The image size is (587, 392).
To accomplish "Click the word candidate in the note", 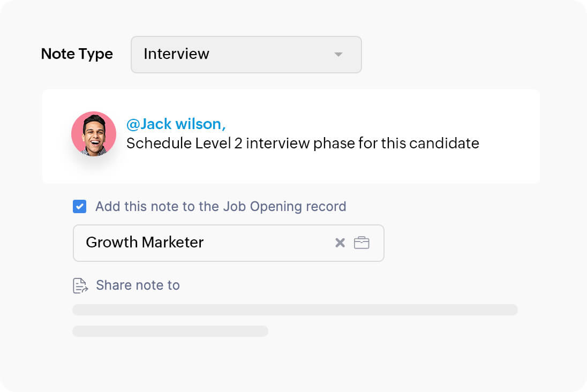I will pos(444,144).
